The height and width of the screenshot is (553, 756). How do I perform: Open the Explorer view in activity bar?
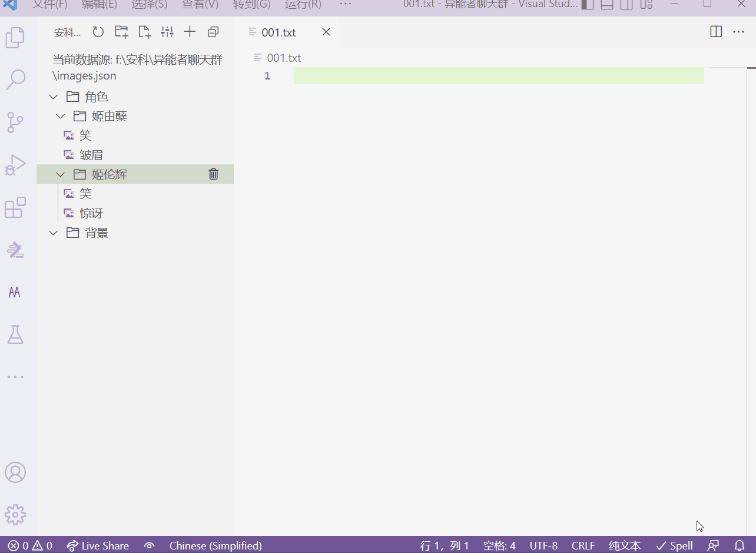(15, 37)
